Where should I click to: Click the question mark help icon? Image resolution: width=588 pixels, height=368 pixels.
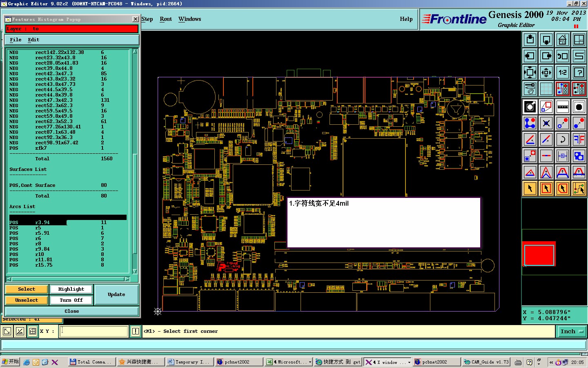[579, 72]
